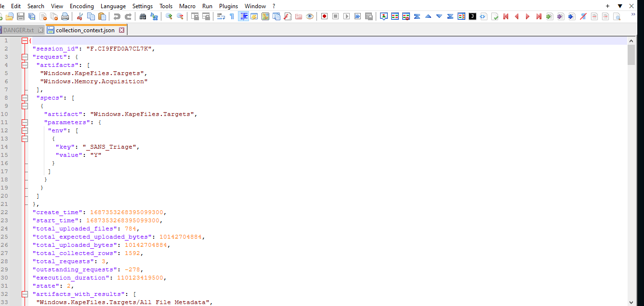
Task: Click the macro Playback icon
Action: pyautogui.click(x=347, y=16)
